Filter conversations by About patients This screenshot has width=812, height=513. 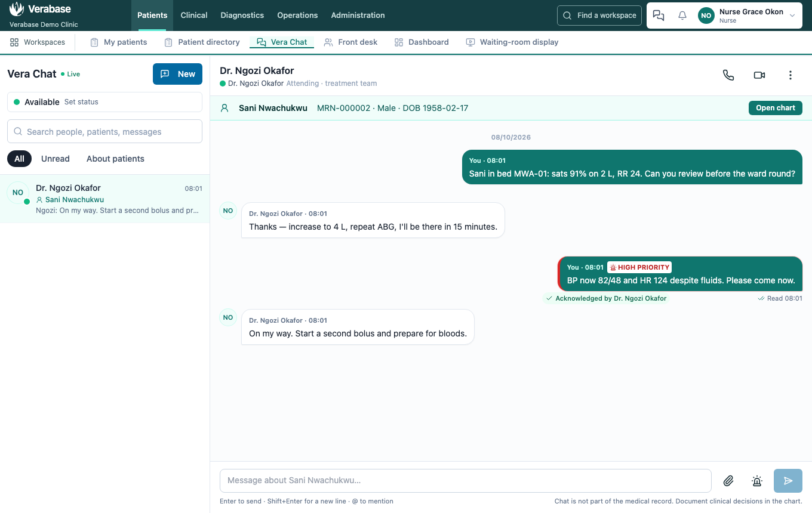pos(115,159)
